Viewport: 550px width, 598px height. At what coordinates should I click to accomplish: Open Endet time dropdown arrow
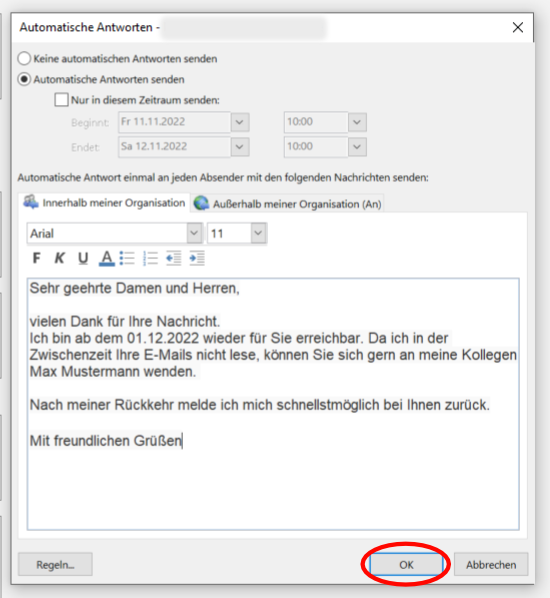[x=357, y=147]
